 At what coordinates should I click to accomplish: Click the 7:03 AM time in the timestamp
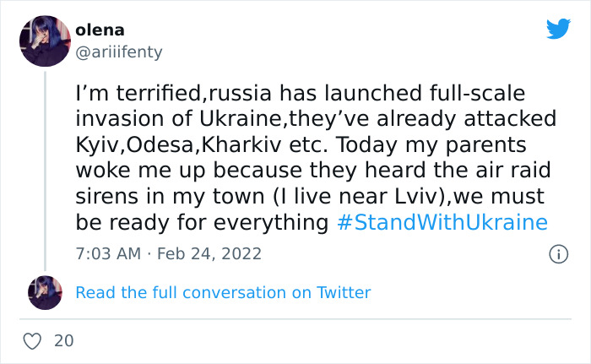(108, 253)
